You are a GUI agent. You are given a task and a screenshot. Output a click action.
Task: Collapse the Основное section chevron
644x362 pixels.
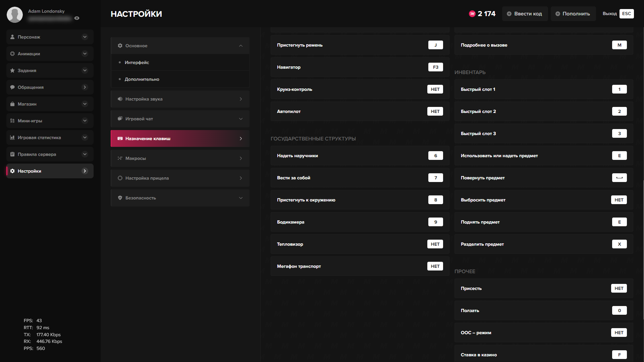click(241, 46)
